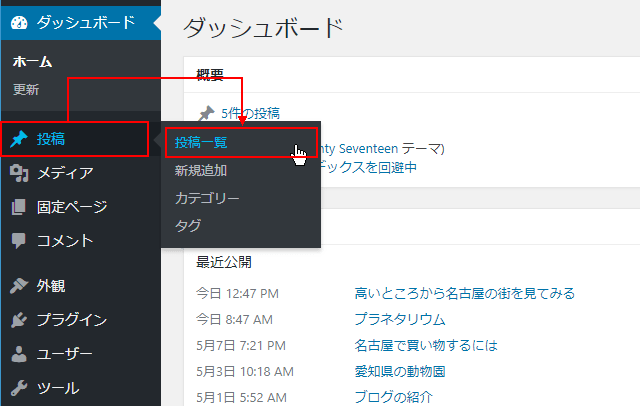Click the ダッシュボード page title
Image resolution: width=640 pixels, height=406 pixels.
(x=264, y=28)
